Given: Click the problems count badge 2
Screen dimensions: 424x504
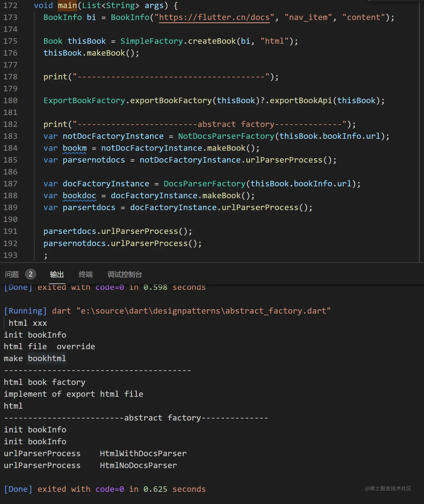Looking at the screenshot, I should (30, 274).
